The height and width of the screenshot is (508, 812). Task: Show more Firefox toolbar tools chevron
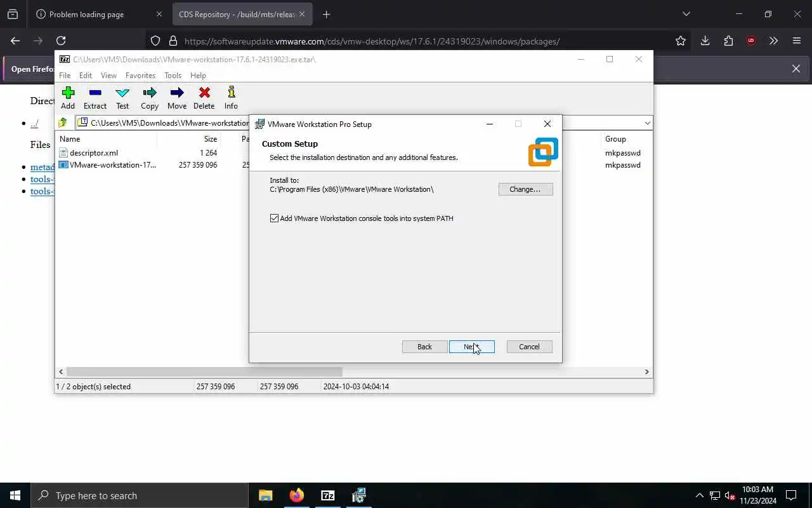coord(773,41)
